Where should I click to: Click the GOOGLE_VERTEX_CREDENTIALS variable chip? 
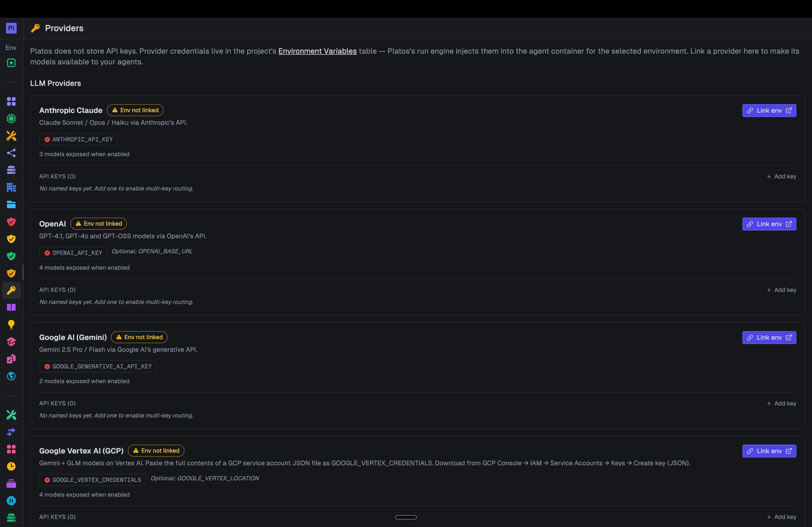pyautogui.click(x=92, y=480)
